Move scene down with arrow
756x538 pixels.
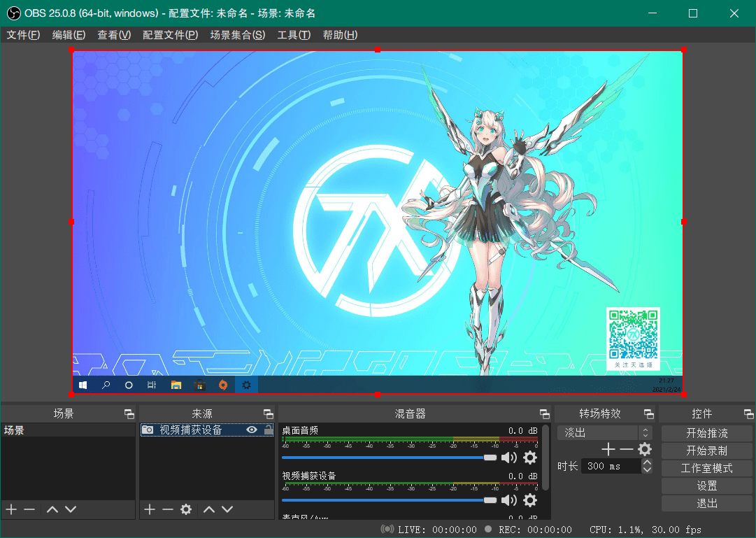click(71, 509)
